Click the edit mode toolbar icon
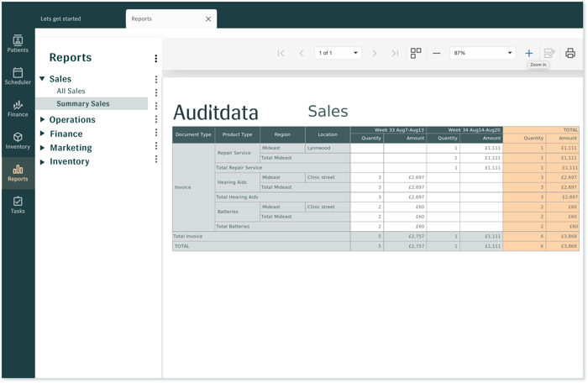The height and width of the screenshot is (383, 588). tap(549, 53)
